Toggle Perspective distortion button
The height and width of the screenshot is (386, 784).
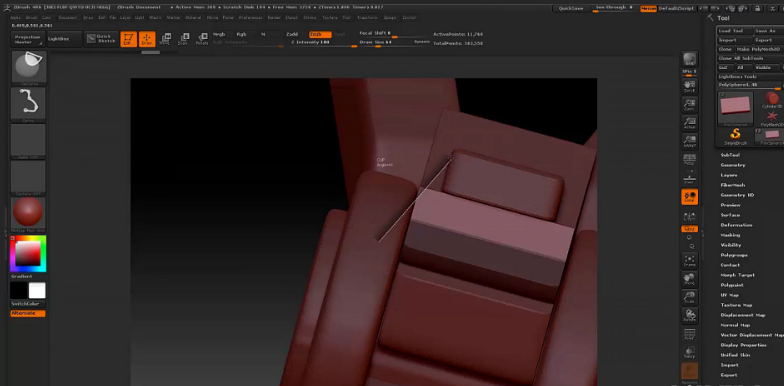point(690,160)
